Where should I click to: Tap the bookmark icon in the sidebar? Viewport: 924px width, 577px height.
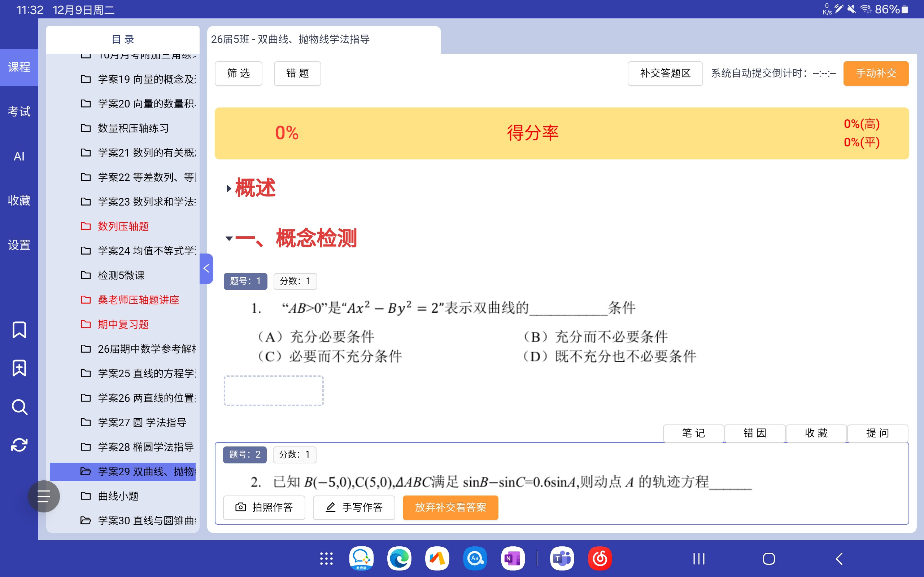pos(19,330)
